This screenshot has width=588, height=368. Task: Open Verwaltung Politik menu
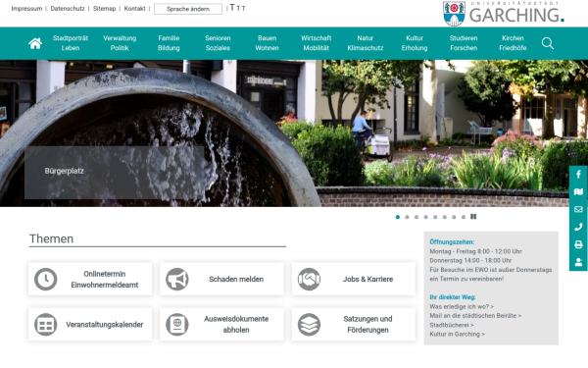(120, 43)
